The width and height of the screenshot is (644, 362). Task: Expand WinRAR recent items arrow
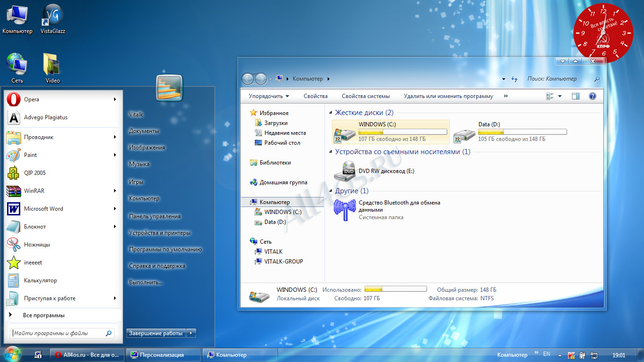pyautogui.click(x=115, y=191)
